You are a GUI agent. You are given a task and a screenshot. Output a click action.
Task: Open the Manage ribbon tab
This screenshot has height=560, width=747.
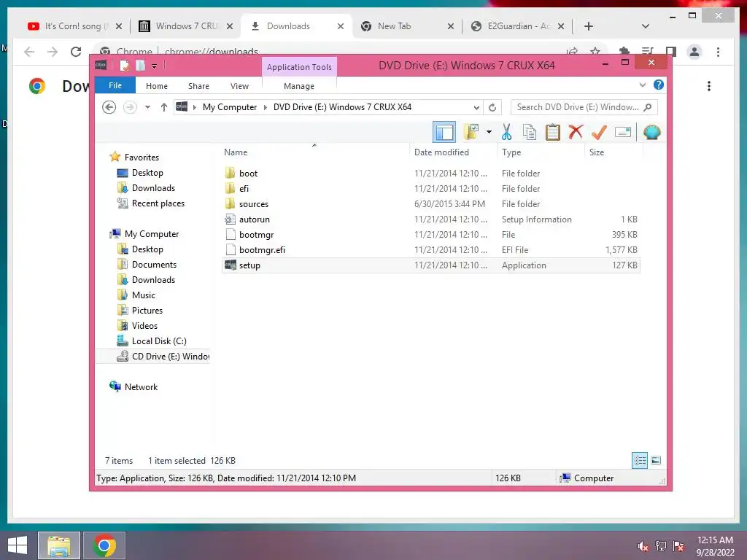pyautogui.click(x=299, y=86)
